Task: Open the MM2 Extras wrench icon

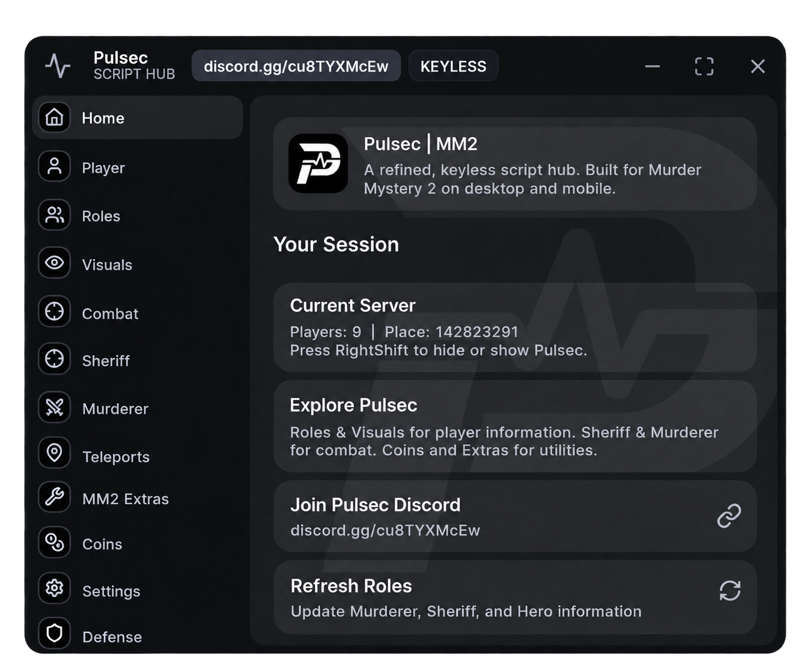Action: (55, 497)
